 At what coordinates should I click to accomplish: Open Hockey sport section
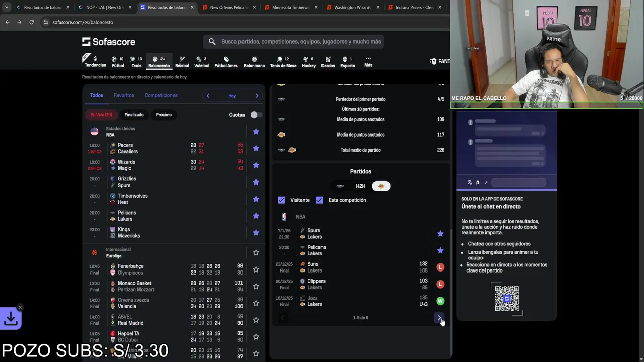coord(309,62)
